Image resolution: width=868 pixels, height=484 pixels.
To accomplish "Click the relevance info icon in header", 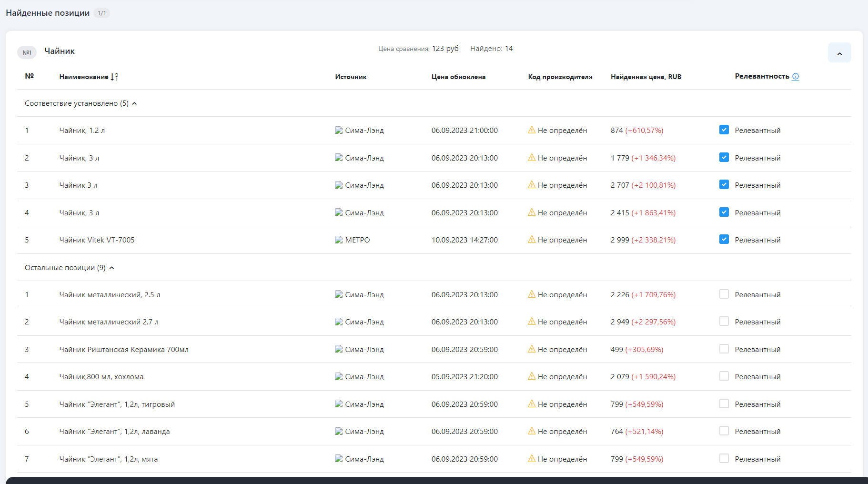I will coord(795,76).
